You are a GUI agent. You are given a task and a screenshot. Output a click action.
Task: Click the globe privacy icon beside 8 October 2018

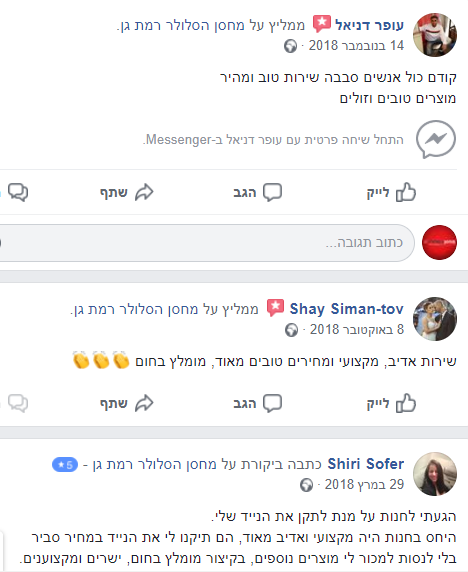tap(291, 330)
